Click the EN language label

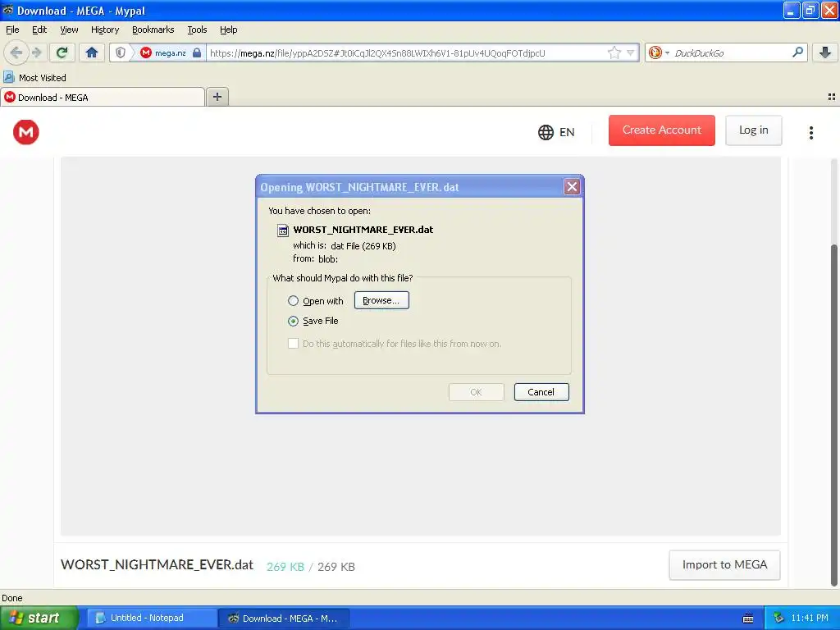click(x=567, y=132)
